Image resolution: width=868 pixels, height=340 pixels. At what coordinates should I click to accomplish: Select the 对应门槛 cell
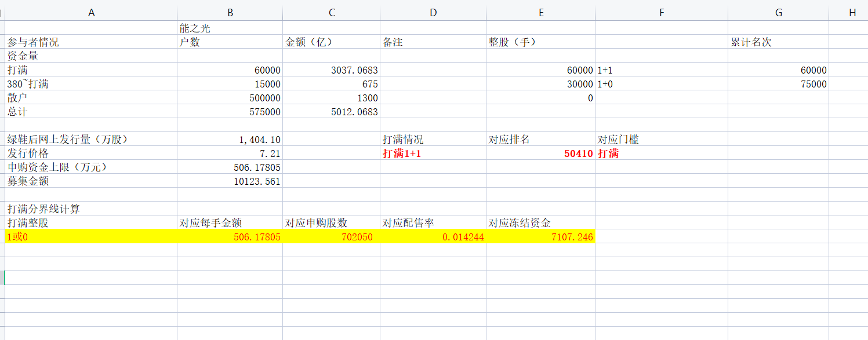click(x=662, y=139)
